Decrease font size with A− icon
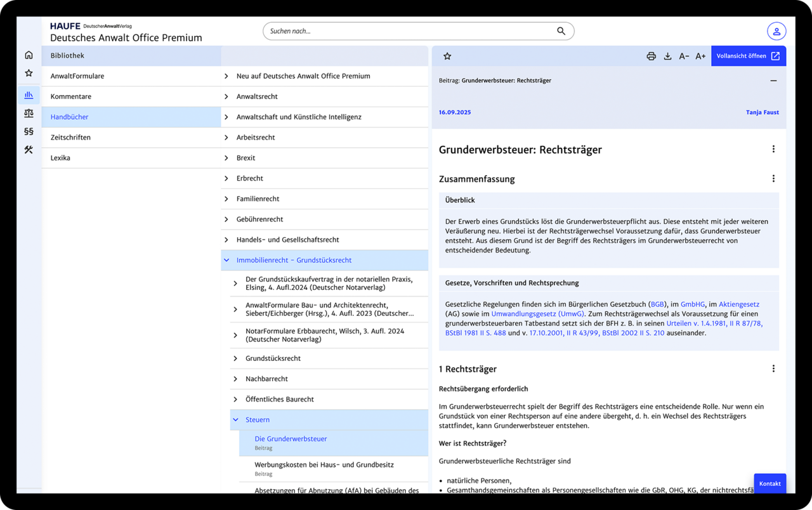The width and height of the screenshot is (812, 510). (x=684, y=56)
